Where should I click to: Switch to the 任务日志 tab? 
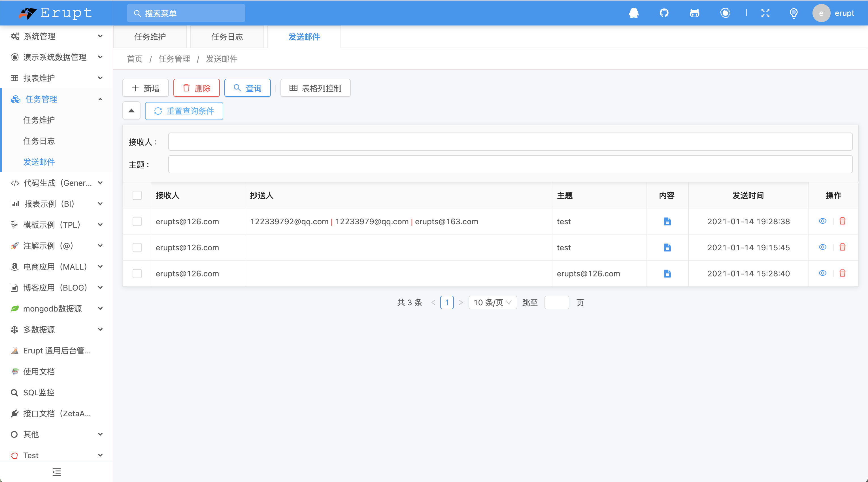pyautogui.click(x=227, y=37)
